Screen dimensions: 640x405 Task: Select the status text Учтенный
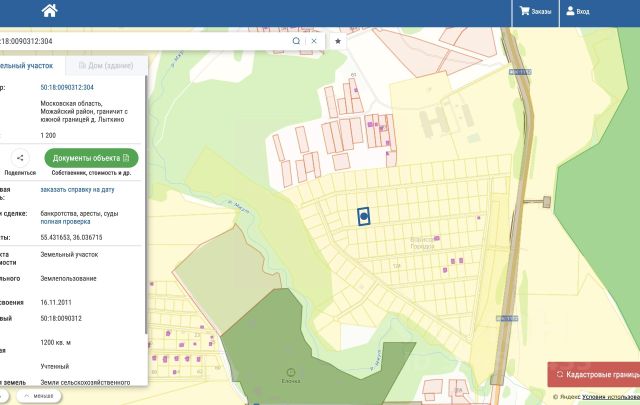(x=55, y=366)
